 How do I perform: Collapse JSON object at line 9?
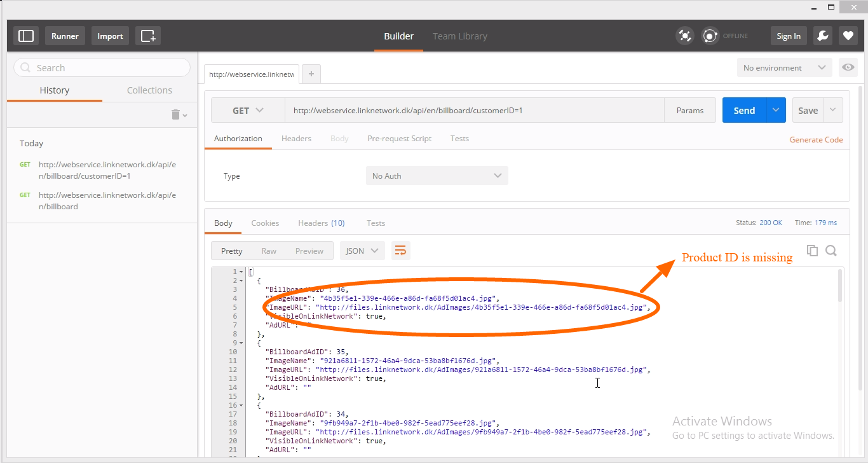(241, 343)
